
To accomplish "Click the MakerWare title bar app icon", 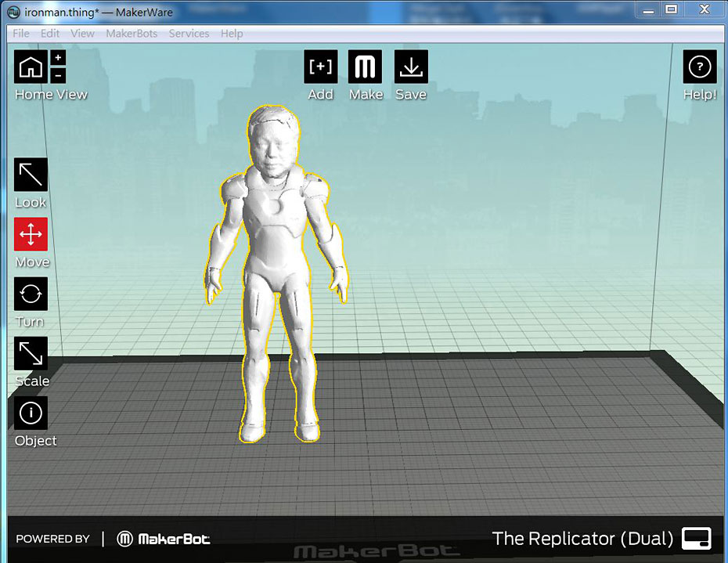I will click(x=13, y=12).
